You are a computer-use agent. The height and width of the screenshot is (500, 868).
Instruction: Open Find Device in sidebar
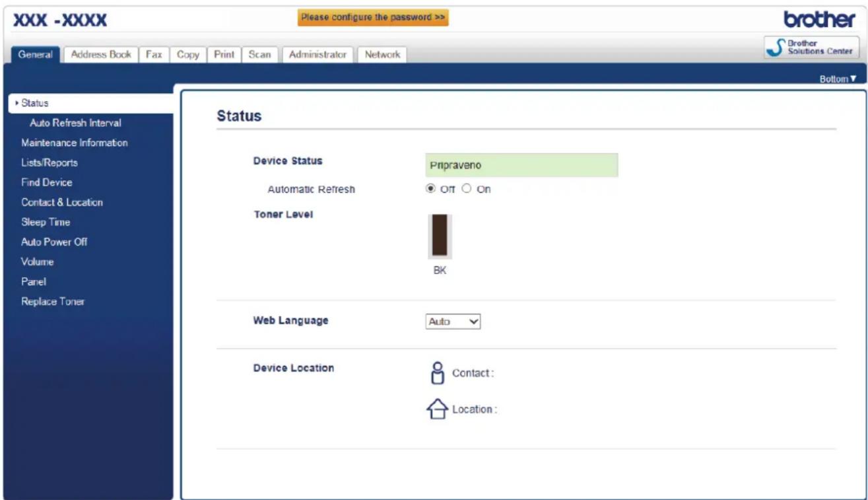47,182
